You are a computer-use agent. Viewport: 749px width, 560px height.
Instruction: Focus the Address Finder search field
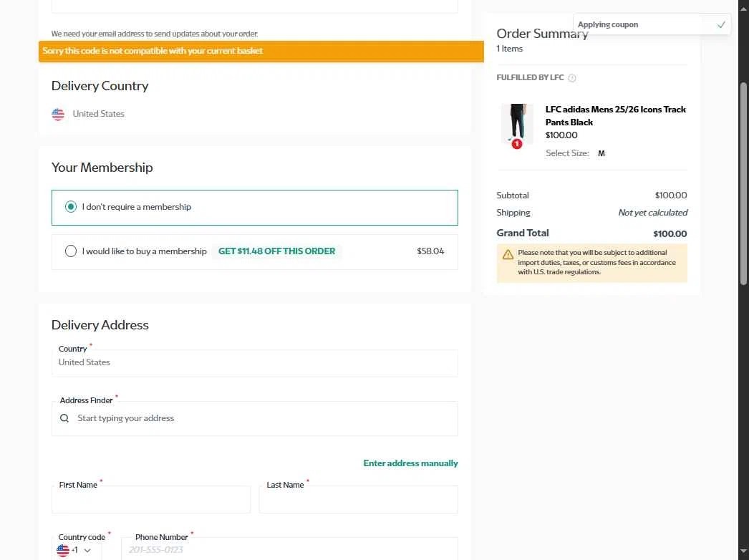261,418
